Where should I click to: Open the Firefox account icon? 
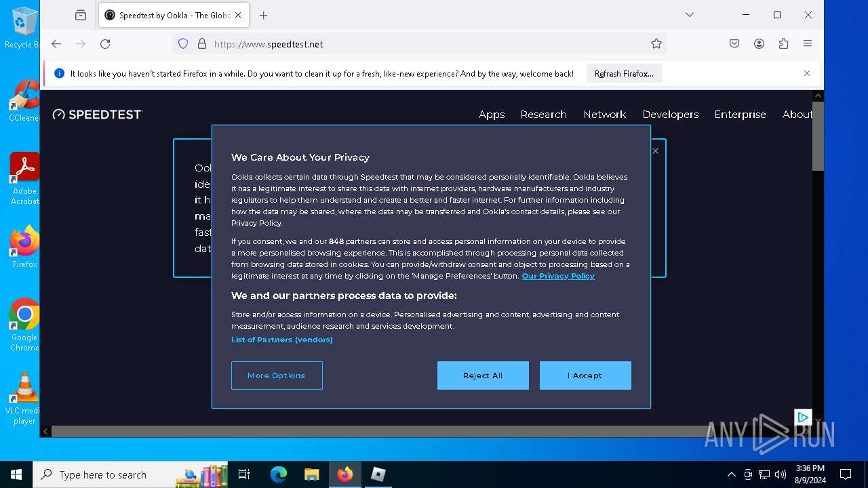(x=759, y=43)
